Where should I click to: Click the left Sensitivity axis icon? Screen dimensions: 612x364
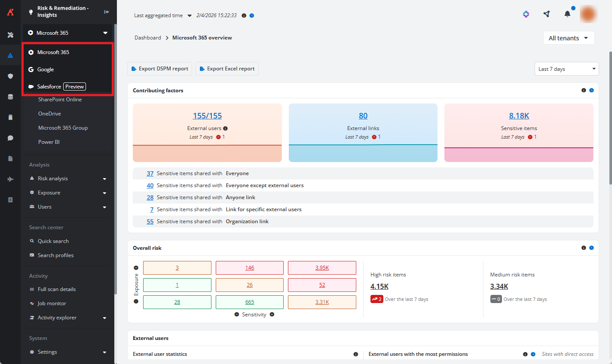[237, 315]
